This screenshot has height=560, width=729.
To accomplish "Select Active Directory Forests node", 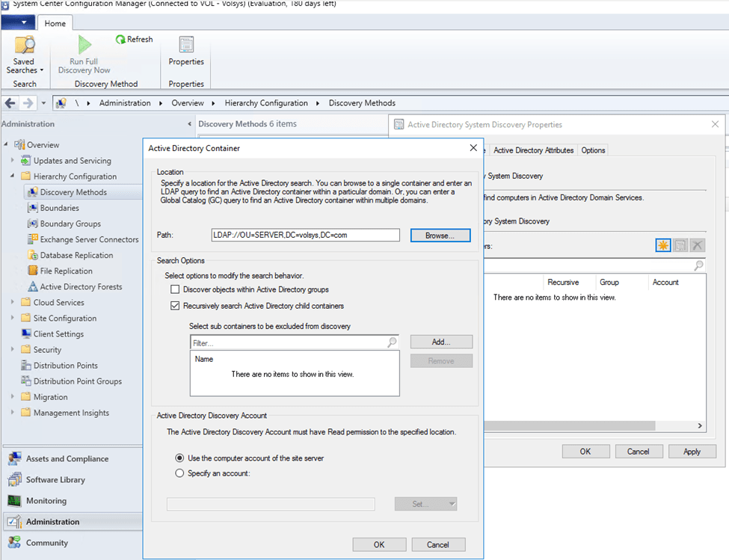I will tap(81, 286).
